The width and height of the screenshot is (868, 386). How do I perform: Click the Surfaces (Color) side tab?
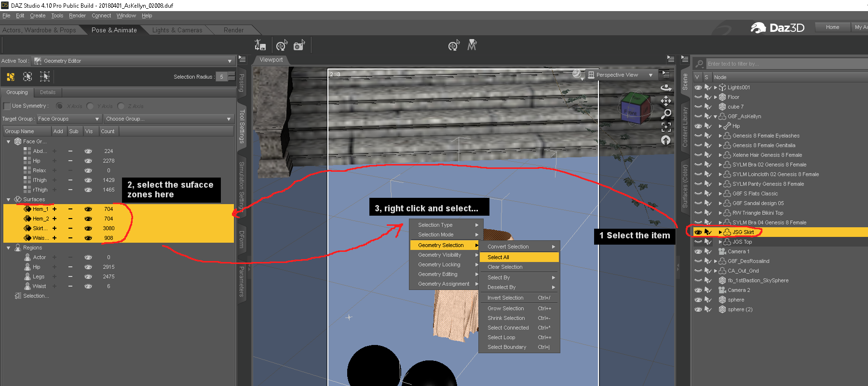[685, 186]
